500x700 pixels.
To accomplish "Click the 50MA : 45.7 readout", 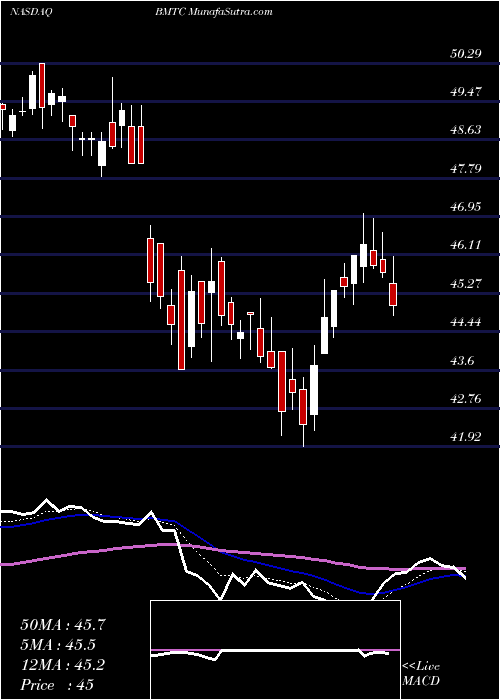I will pyautogui.click(x=63, y=625).
